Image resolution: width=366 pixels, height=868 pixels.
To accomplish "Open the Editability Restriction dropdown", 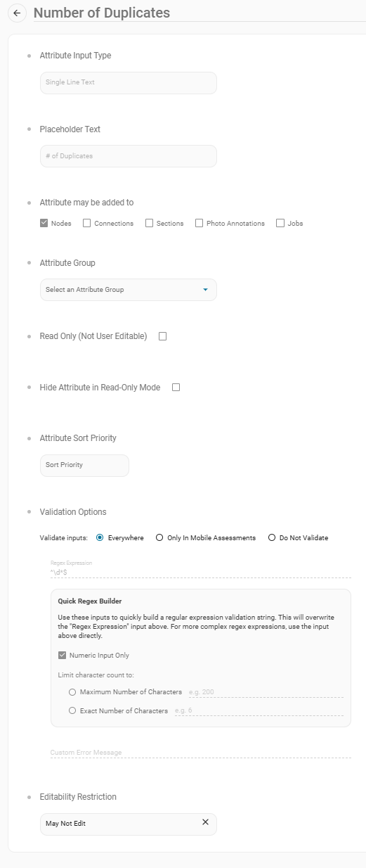I will (x=129, y=824).
